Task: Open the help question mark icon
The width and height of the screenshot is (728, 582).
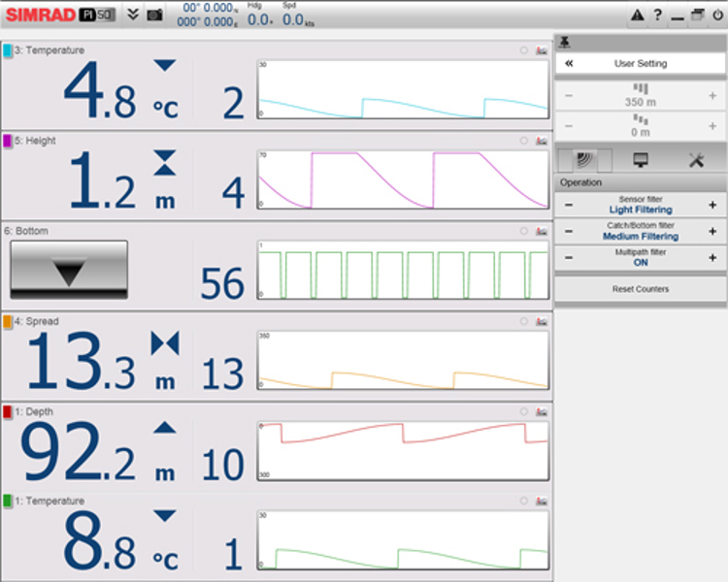Action: pos(657,15)
